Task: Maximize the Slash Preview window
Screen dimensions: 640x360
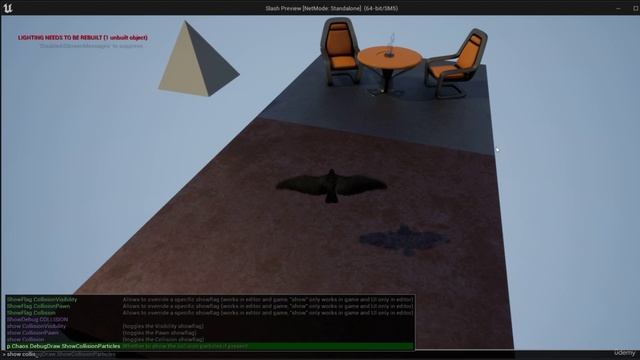Action: click(x=635, y=8)
